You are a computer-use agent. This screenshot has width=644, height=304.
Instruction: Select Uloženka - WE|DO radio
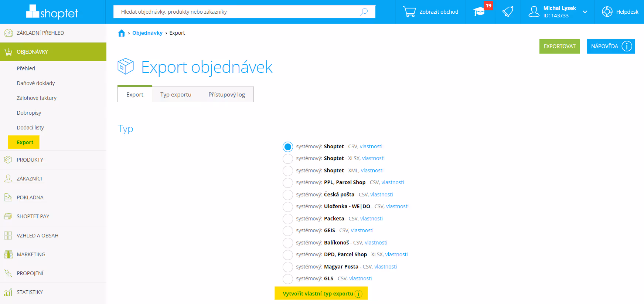tap(288, 207)
